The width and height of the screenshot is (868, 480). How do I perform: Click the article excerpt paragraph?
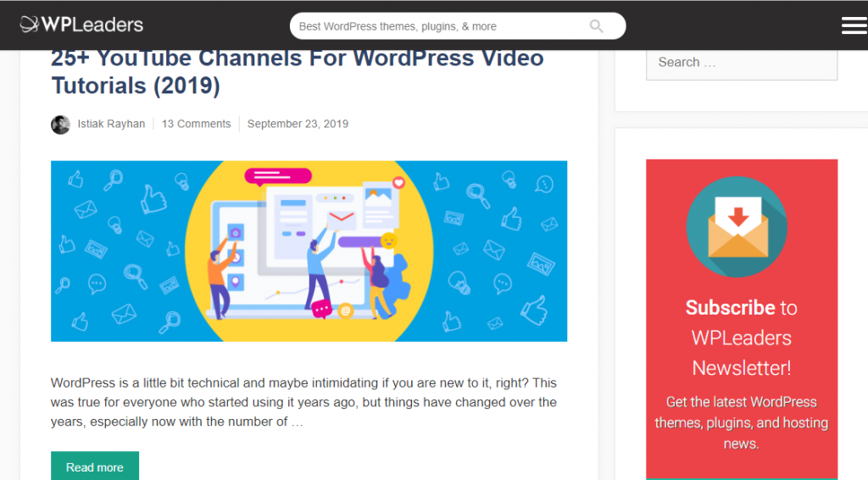coord(303,403)
